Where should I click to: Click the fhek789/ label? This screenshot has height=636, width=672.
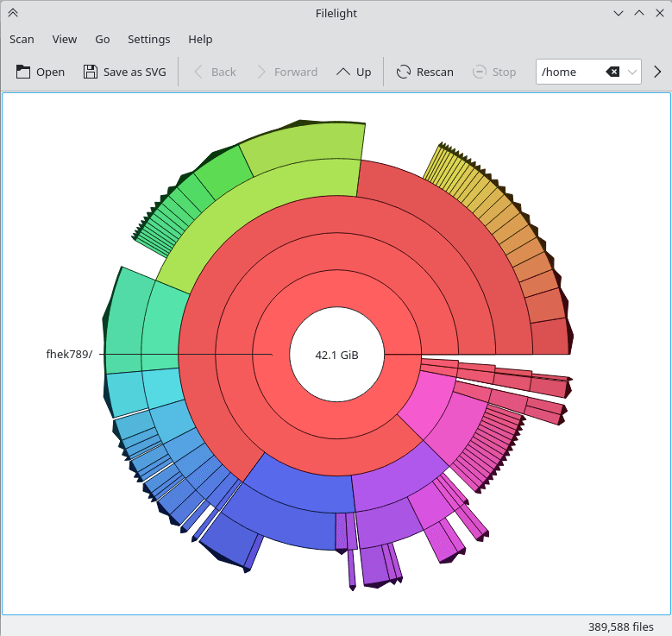tap(69, 354)
